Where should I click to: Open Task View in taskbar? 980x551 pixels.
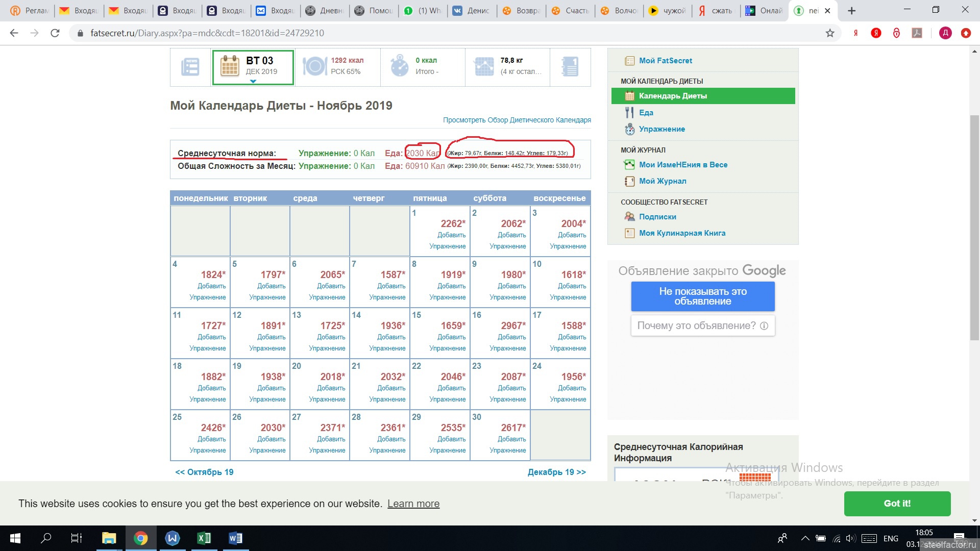tap(76, 538)
